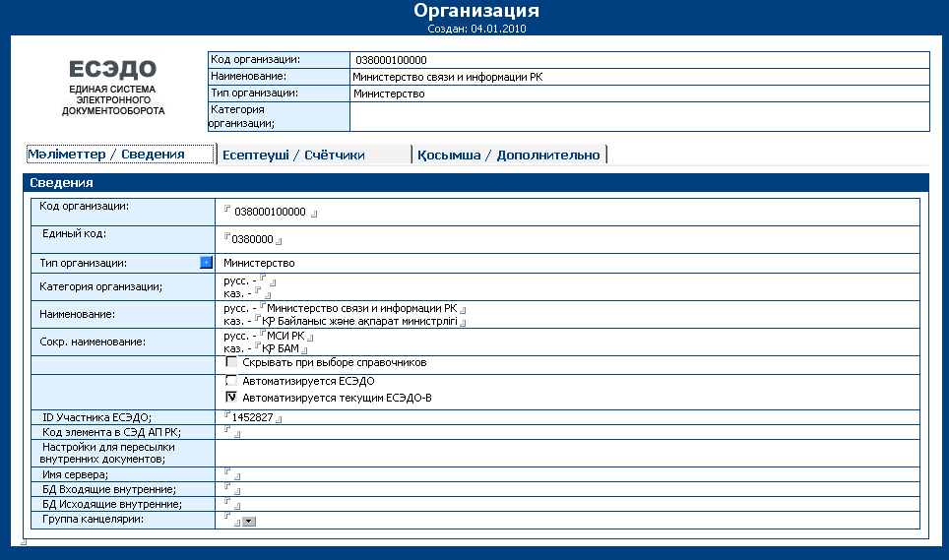
Task: Edit Kazakh short name ҚР БАМ
Action: pyautogui.click(x=281, y=349)
